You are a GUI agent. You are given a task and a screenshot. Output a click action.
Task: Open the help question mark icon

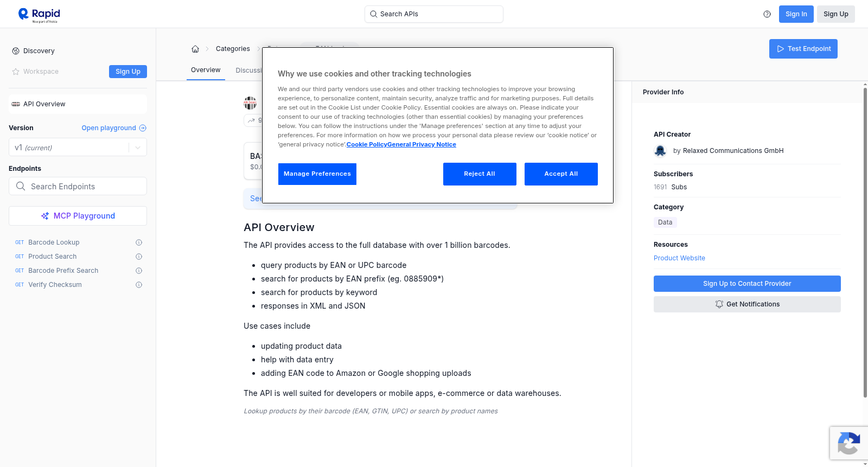click(x=767, y=14)
